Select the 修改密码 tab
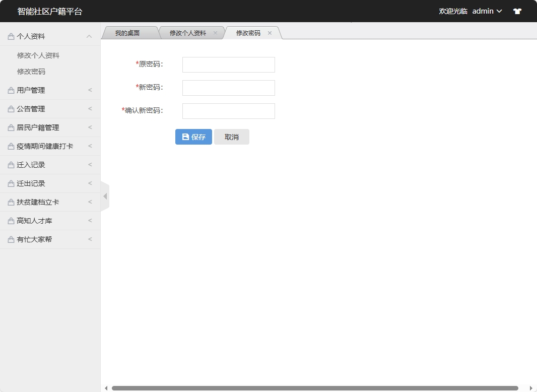 248,33
